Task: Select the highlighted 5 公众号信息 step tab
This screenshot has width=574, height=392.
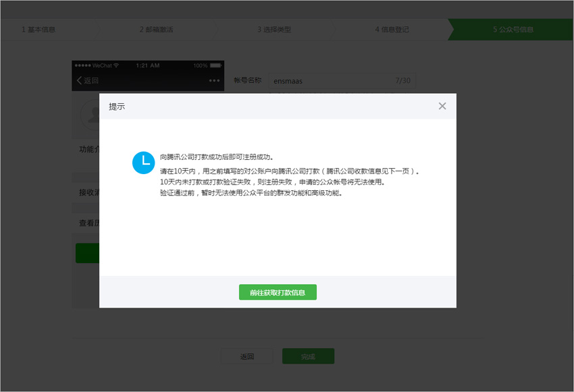Action: tap(516, 29)
